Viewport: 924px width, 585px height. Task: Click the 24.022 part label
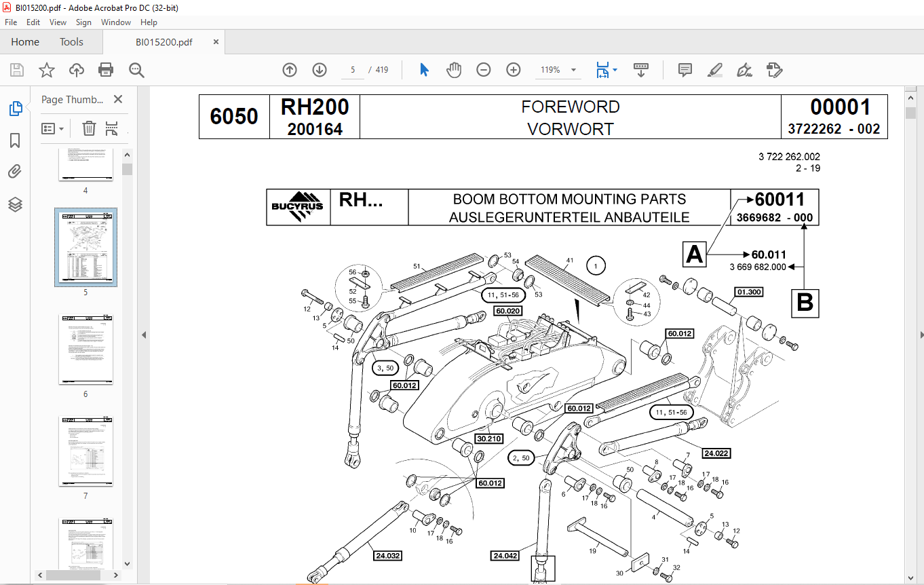(x=716, y=453)
